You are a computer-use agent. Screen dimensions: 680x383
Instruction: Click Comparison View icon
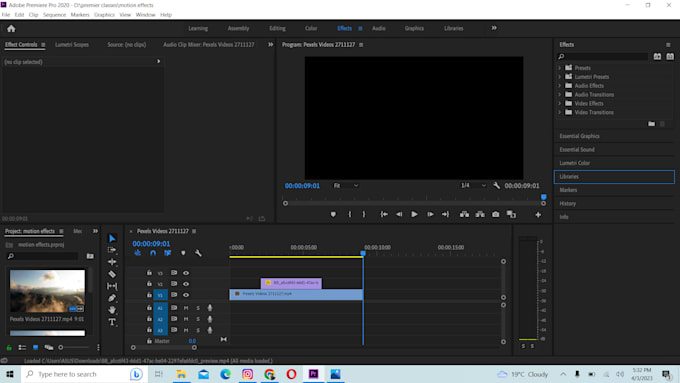click(511, 214)
